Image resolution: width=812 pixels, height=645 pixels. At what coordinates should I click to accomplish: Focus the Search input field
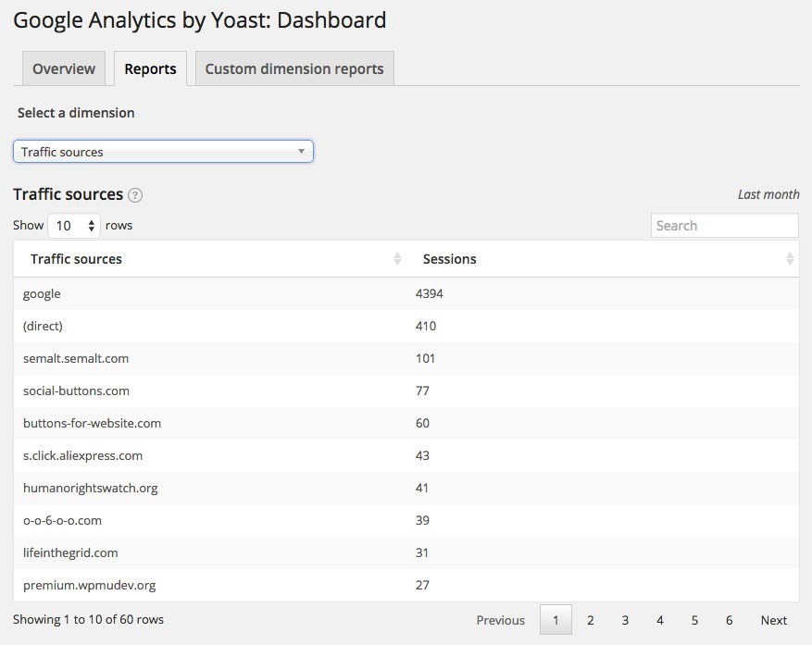(x=724, y=226)
